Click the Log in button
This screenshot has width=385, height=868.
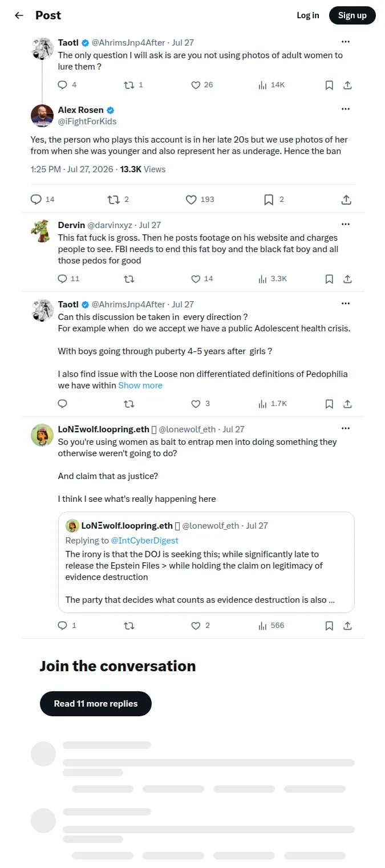pyautogui.click(x=308, y=15)
